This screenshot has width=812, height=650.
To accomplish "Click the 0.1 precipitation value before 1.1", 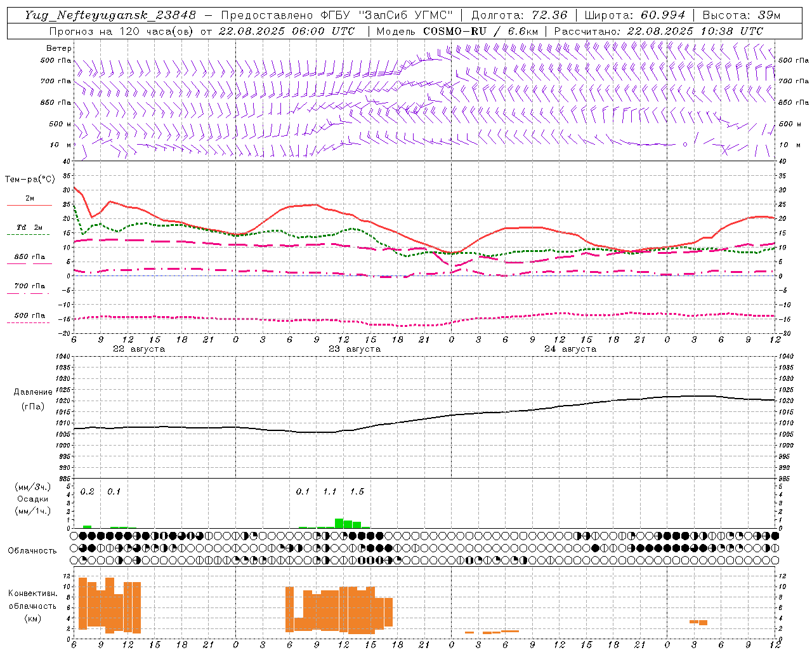I will tap(303, 492).
